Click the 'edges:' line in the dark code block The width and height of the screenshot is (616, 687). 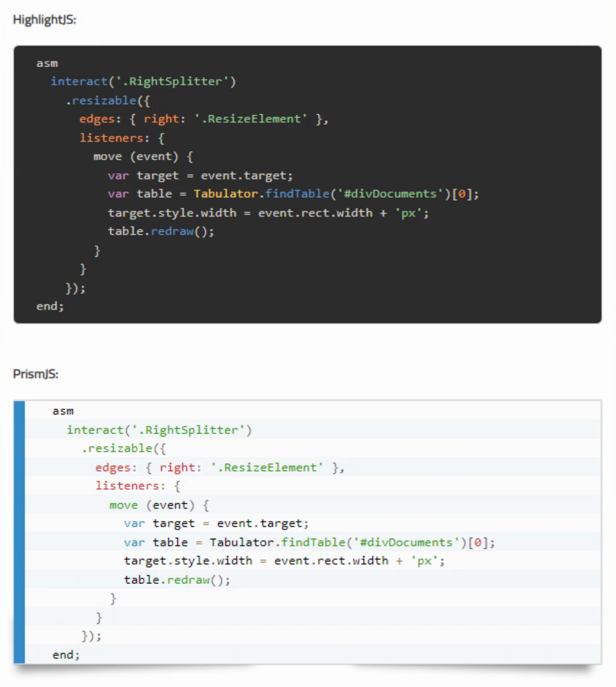tap(204, 119)
